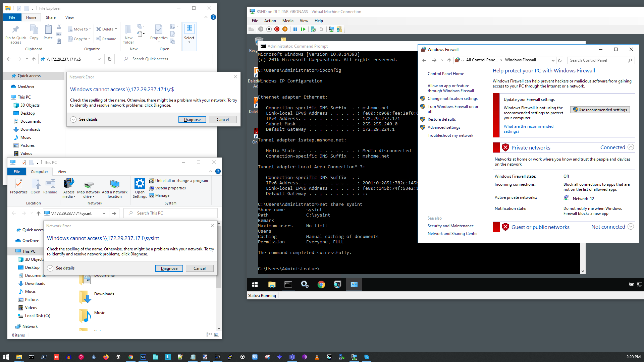Screen dimensions: 644x362
Task: Click the Checkpoint icon in VM toolbar
Action: pos(313,29)
